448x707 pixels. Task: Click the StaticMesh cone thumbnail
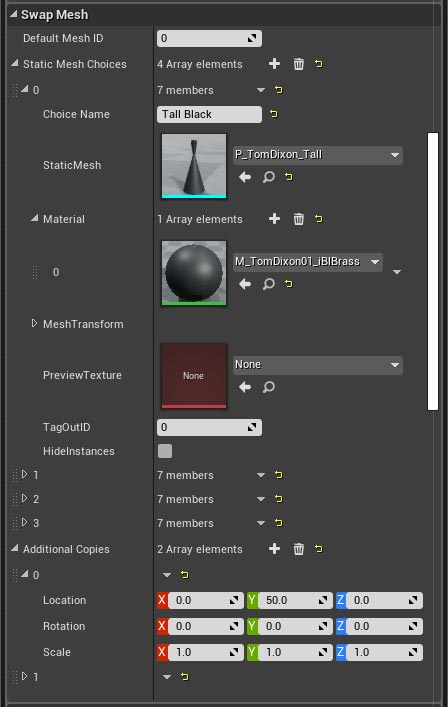tap(194, 165)
